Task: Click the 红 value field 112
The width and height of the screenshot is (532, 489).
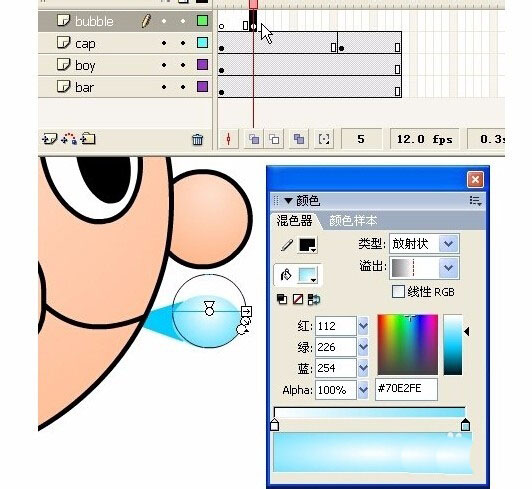Action: point(336,326)
